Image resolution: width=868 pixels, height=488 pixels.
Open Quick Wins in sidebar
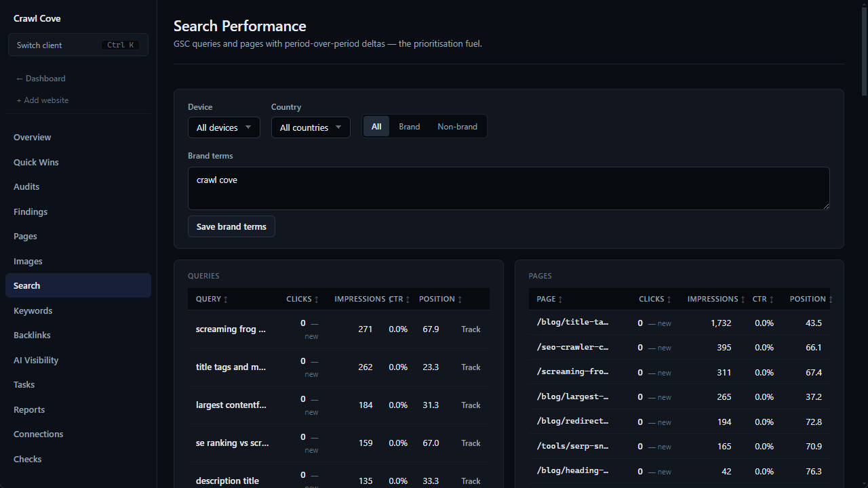coord(78,162)
